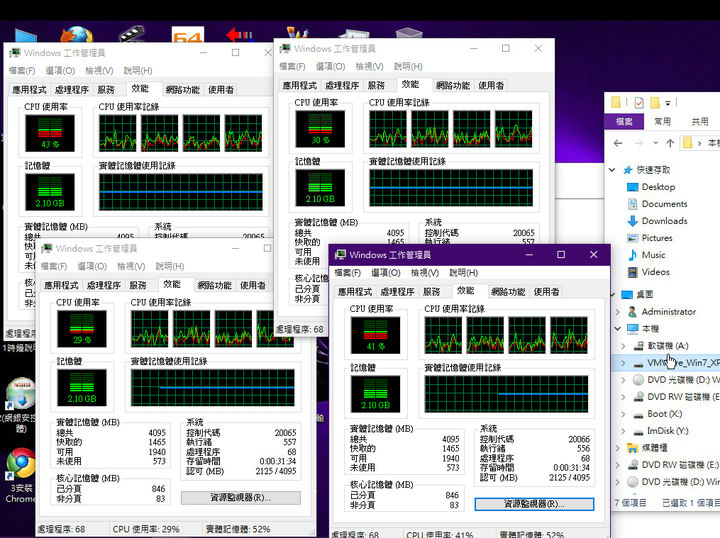Click 桌面 desktop icon in Explorer tree

pyautogui.click(x=627, y=295)
